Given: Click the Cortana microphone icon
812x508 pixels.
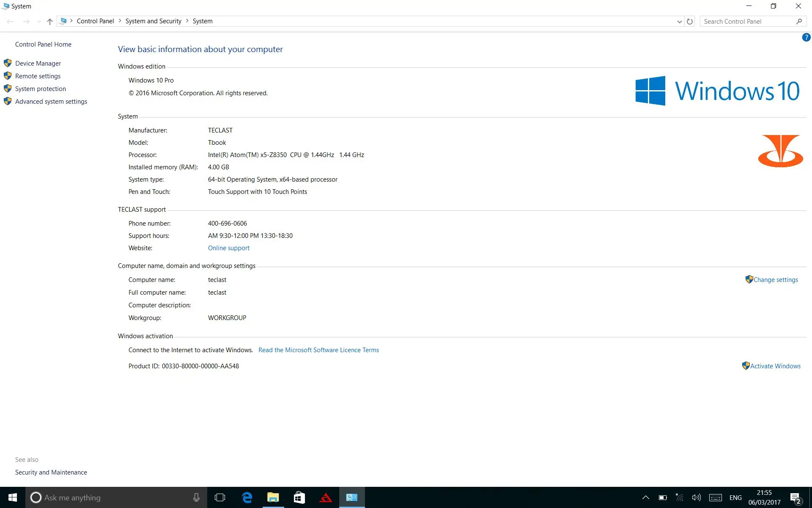Looking at the screenshot, I should (x=196, y=497).
